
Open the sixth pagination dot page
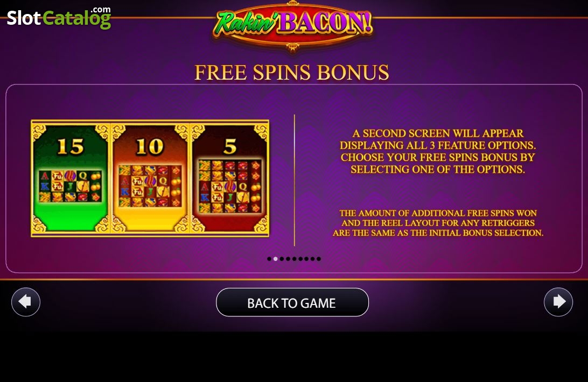[x=300, y=259]
